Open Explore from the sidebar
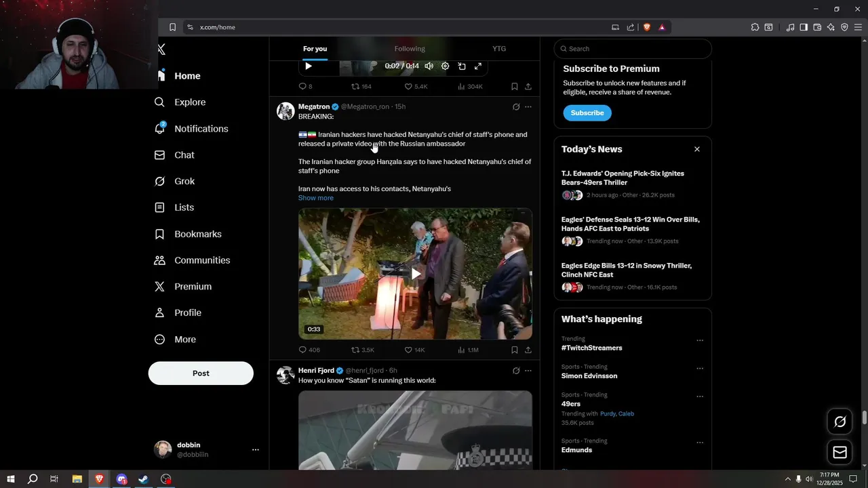This screenshot has width=868, height=488. pyautogui.click(x=180, y=102)
